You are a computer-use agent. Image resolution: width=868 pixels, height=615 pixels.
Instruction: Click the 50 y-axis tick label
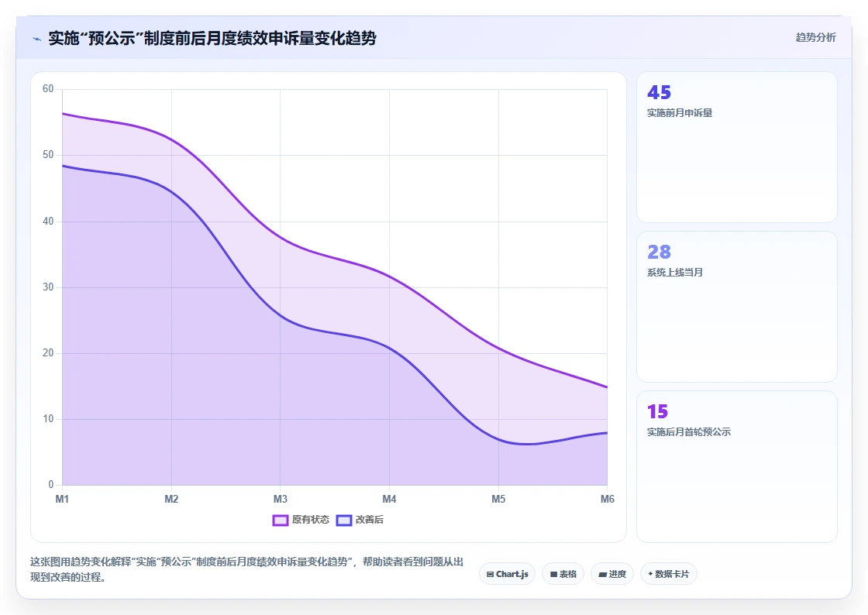coord(48,155)
